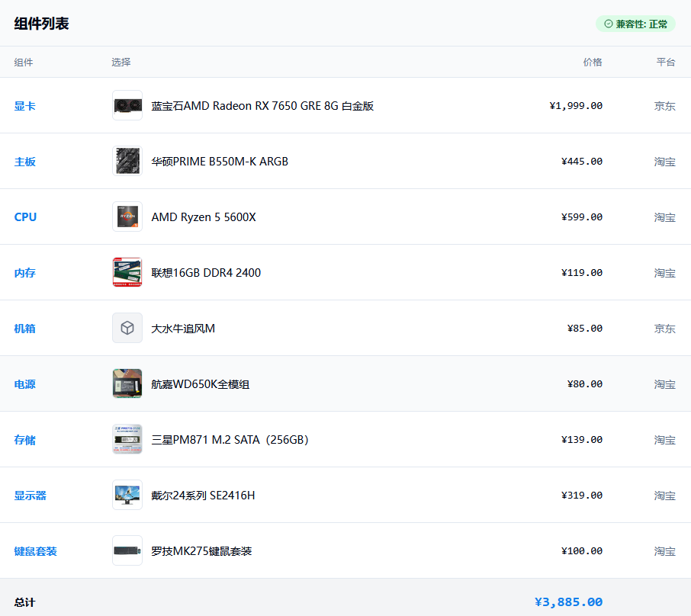
Task: Click the Lenovo RAM thumbnail
Action: pos(127,272)
